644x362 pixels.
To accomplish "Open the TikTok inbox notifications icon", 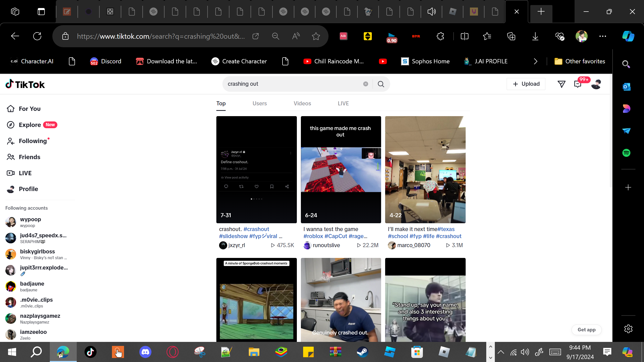I will [578, 84].
